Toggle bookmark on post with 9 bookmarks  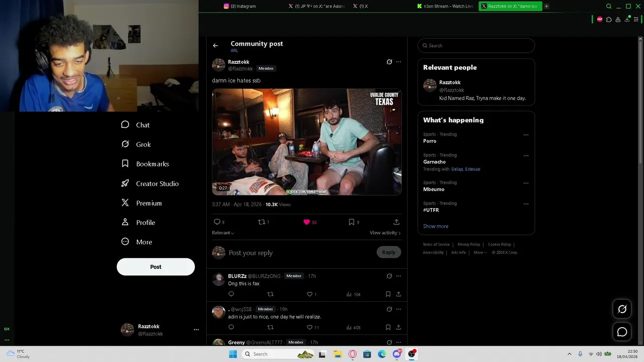coord(354,222)
